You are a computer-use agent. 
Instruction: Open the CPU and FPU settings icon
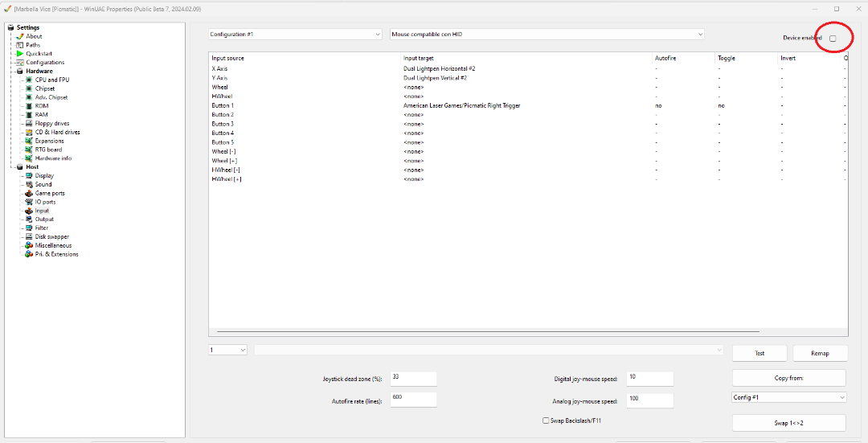[29, 80]
